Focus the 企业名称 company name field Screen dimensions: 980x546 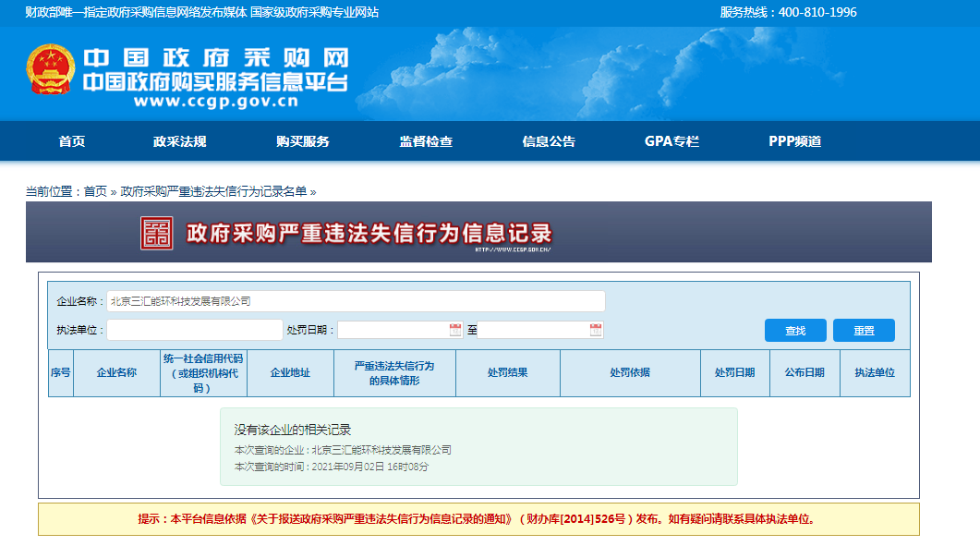356,301
